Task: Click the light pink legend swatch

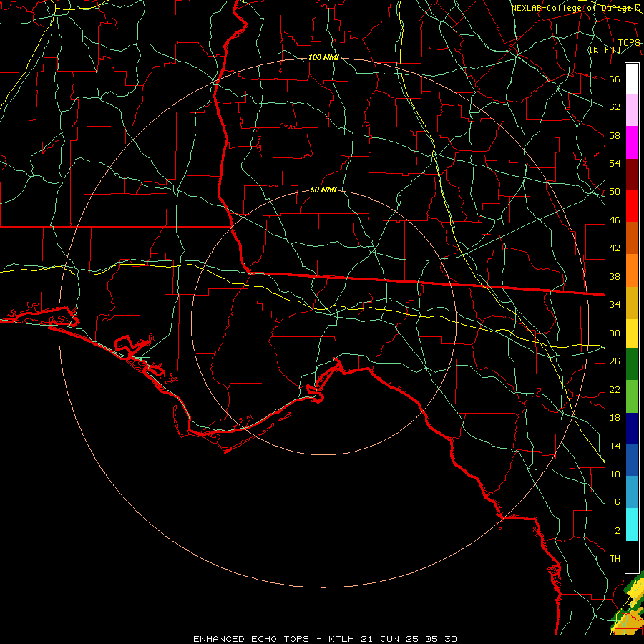Action: pyautogui.click(x=632, y=110)
